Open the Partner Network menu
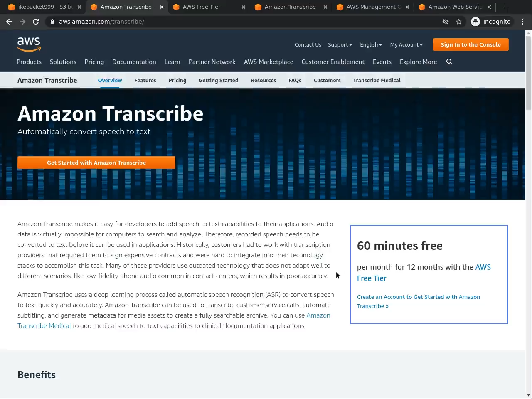The height and width of the screenshot is (399, 532). pos(212,62)
